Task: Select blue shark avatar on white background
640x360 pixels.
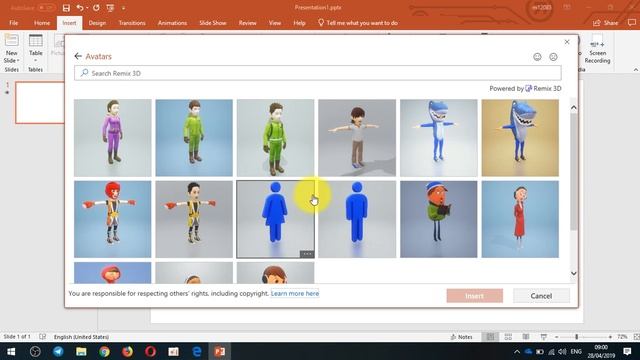Action: pos(439,138)
